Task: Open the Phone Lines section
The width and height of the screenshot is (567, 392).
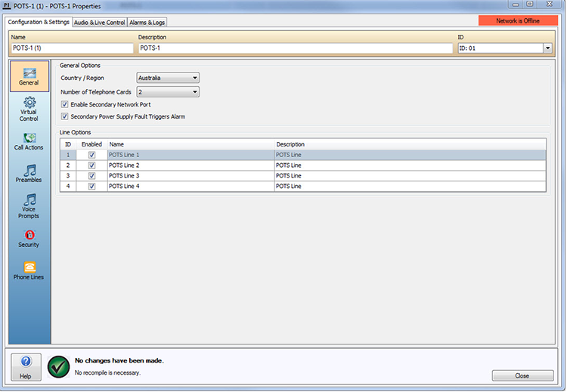Action: click(29, 271)
